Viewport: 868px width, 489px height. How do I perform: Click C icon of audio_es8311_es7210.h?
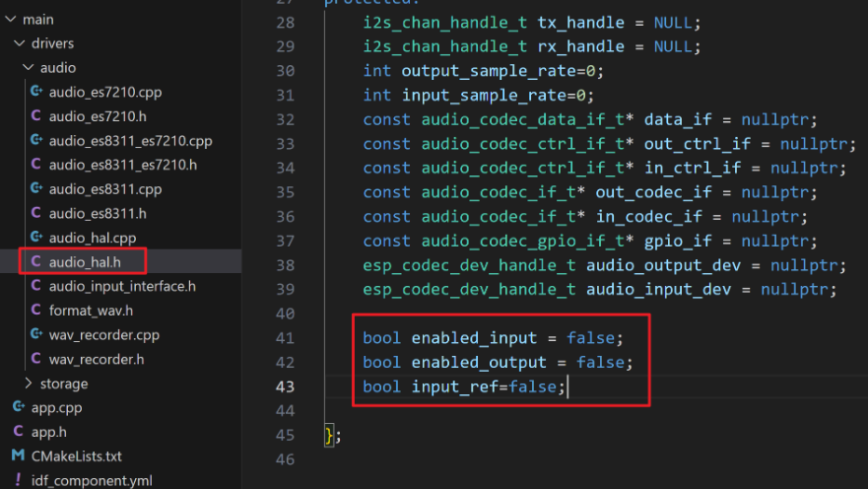(x=36, y=164)
